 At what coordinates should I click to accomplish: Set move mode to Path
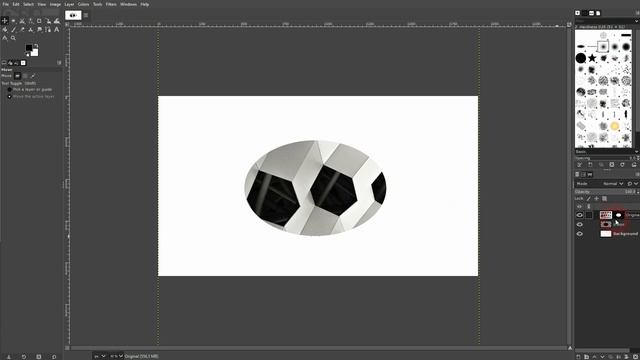tap(33, 76)
